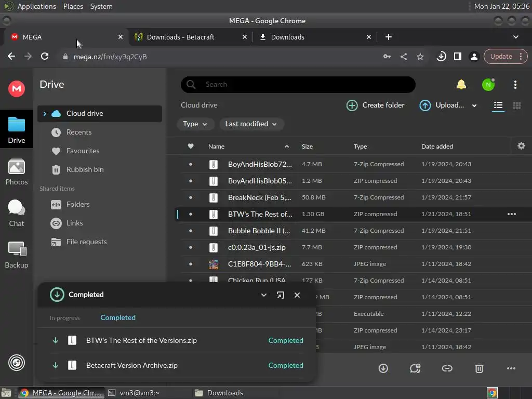Click the Search field
The image size is (532, 399).
coord(298,85)
